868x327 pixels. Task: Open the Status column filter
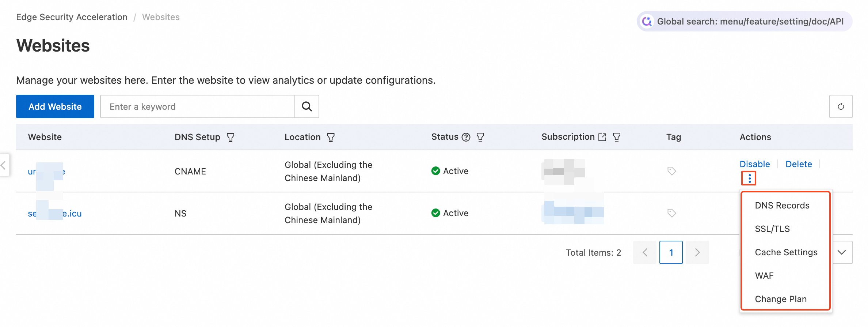[x=480, y=137]
